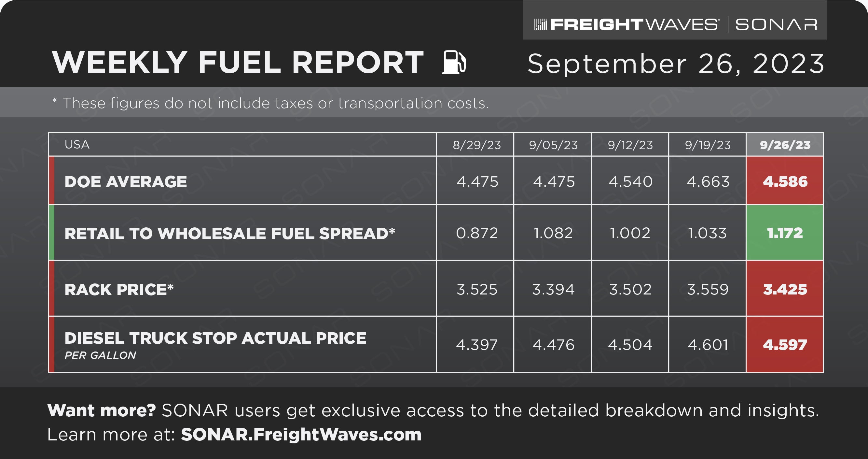Screen dimensions: 868x459
Task: Select the DIESEL TRUCK STOP ACTUAL PRICE label
Action: click(215, 338)
